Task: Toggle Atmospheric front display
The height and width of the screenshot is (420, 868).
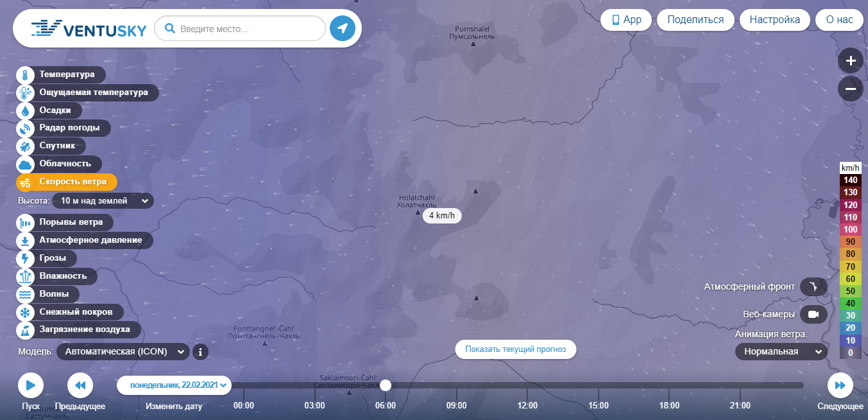Action: (813, 286)
